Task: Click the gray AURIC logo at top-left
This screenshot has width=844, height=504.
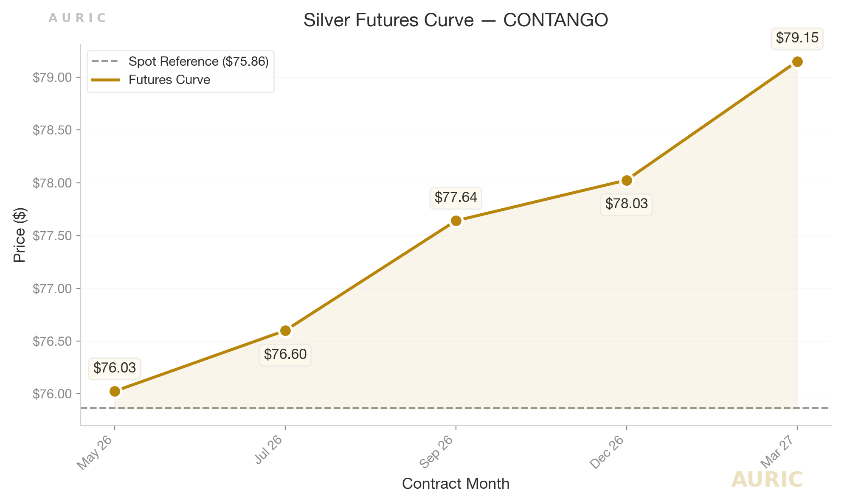Action: tap(77, 18)
